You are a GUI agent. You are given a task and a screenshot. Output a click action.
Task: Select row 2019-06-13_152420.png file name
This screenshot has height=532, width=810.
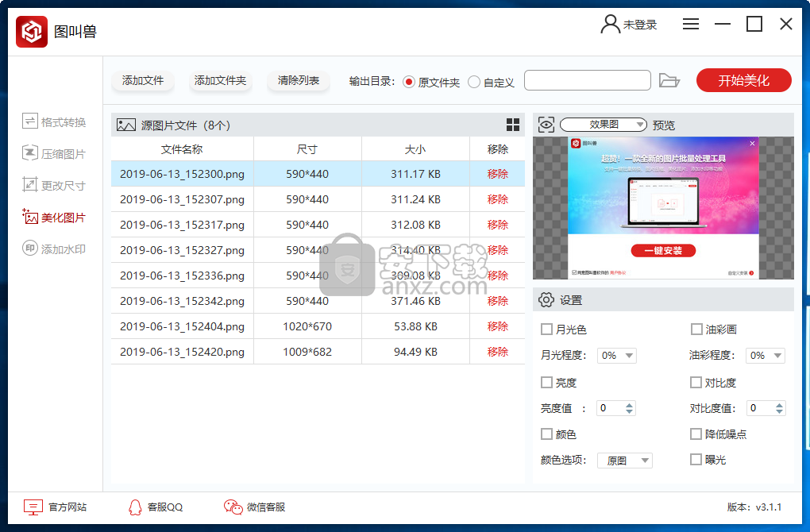pyautogui.click(x=183, y=352)
